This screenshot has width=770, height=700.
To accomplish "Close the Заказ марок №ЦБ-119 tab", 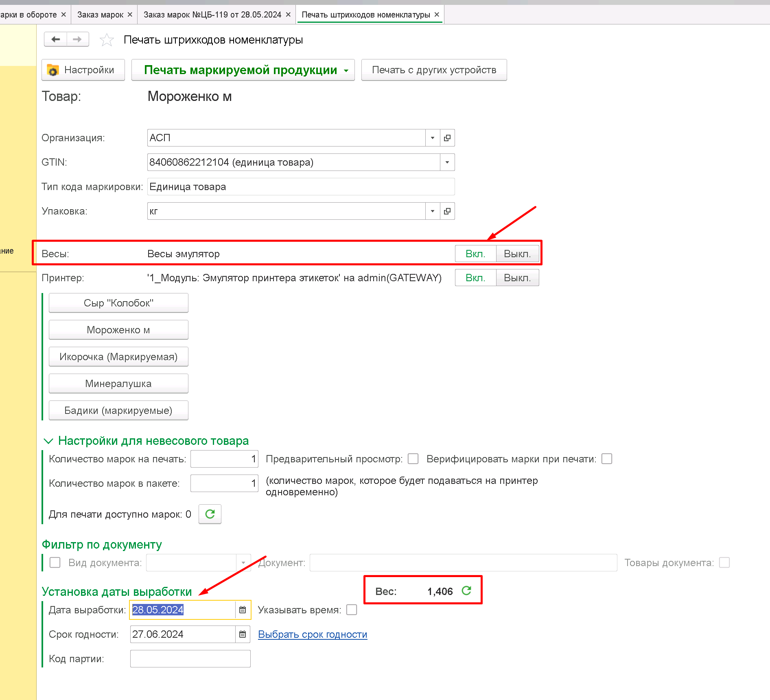I will 288,15.
